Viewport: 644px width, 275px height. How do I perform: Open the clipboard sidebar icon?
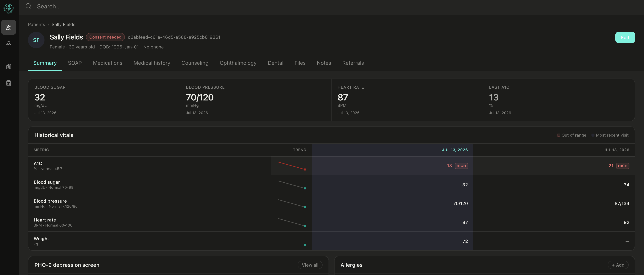point(8,67)
